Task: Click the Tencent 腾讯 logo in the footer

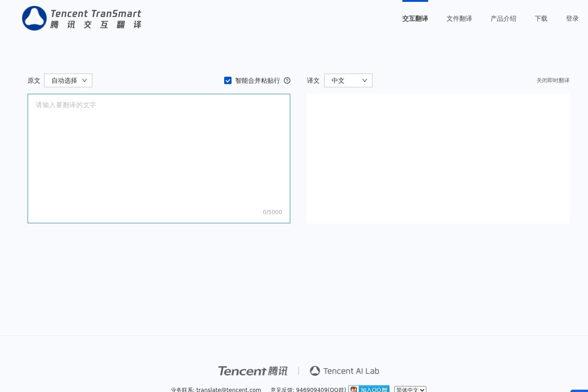Action: [x=253, y=371]
